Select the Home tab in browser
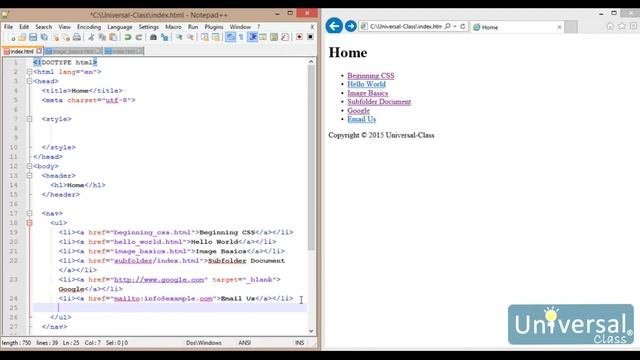Screen dimensions: 640x360 pyautogui.click(x=517, y=27)
